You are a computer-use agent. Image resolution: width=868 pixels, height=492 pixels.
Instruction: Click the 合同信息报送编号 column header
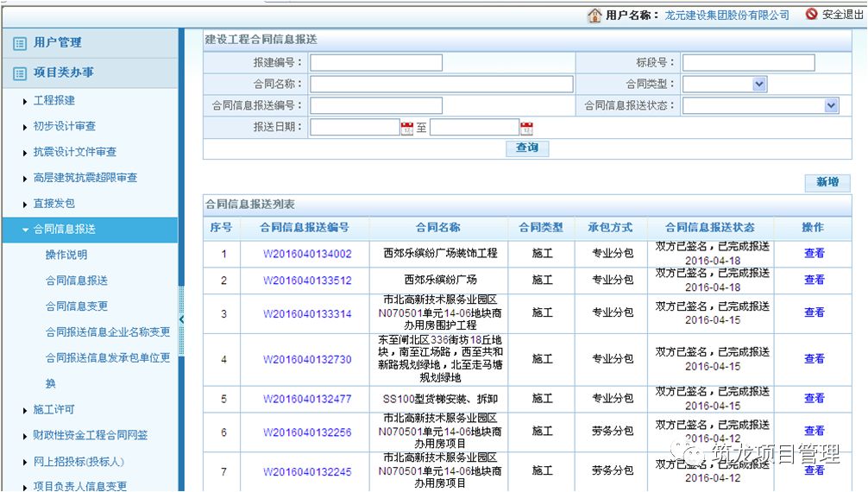coord(305,228)
